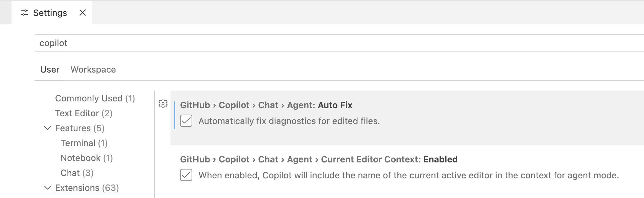The height and width of the screenshot is (198, 644).
Task: Select the Notebook settings category
Action: click(x=86, y=158)
